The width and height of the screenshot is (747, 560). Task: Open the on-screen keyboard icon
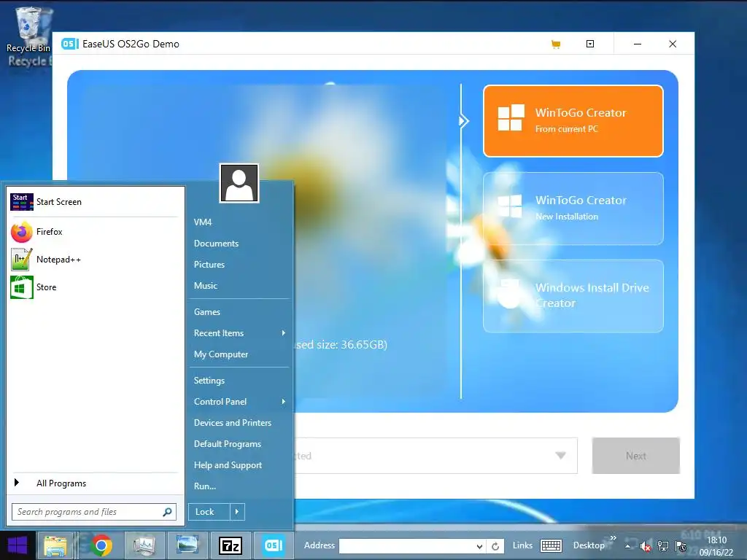(551, 545)
